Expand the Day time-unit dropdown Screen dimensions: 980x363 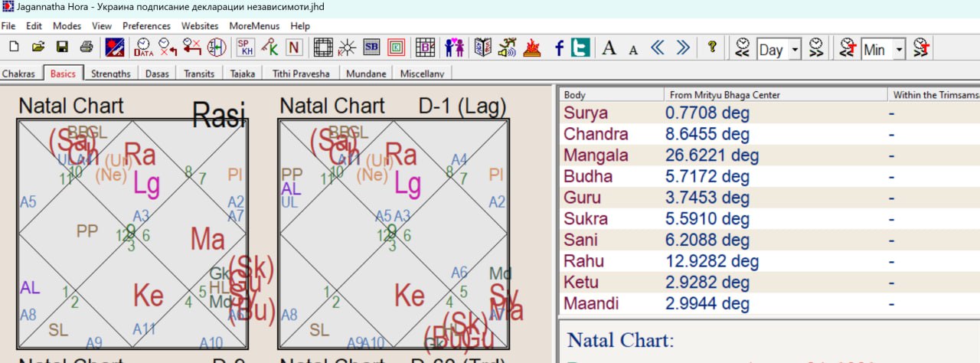[x=795, y=50]
